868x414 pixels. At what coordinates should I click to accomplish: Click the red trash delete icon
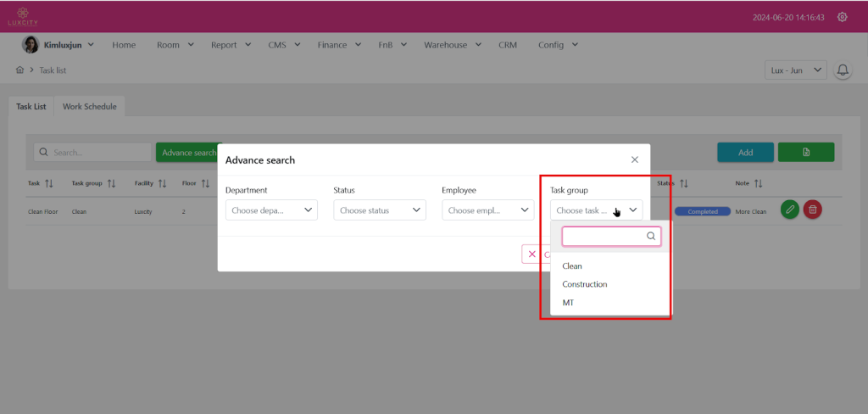[812, 210]
